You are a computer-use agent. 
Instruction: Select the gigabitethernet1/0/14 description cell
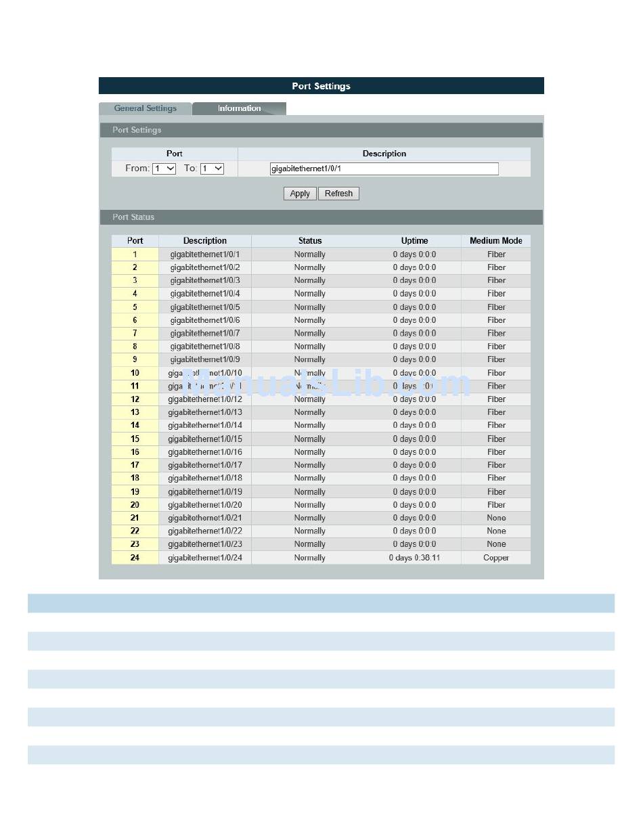pos(205,425)
